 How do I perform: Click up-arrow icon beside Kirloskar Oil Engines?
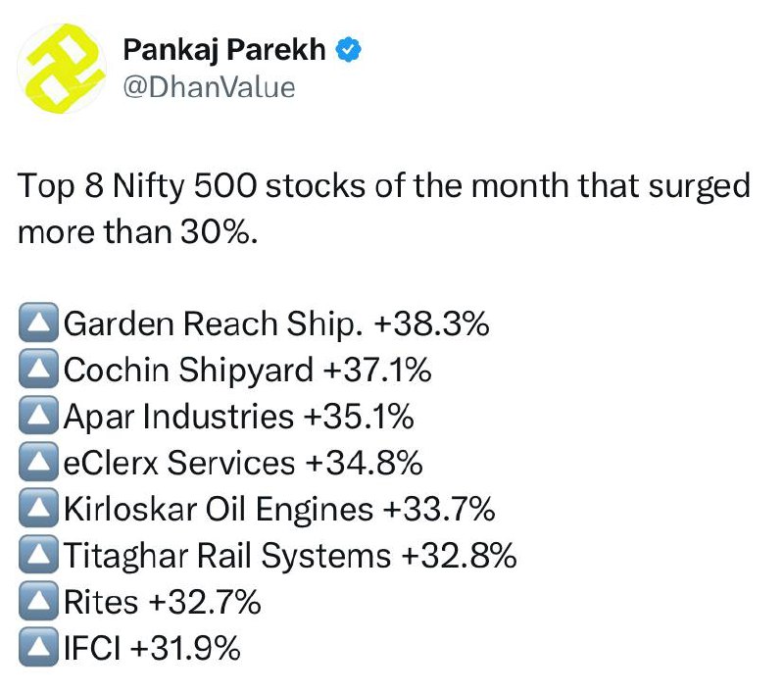coord(38,508)
